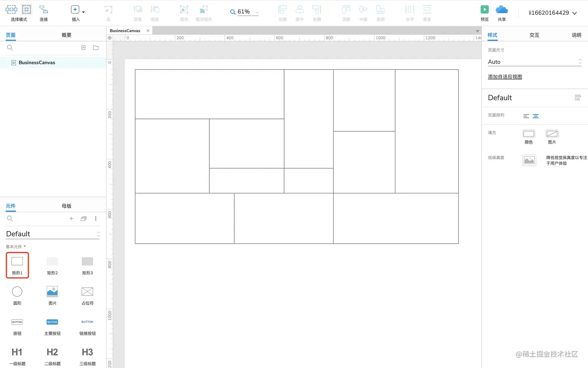Open the li16620164429 account dropdown
The width and height of the screenshot is (588, 368).
[x=553, y=13]
